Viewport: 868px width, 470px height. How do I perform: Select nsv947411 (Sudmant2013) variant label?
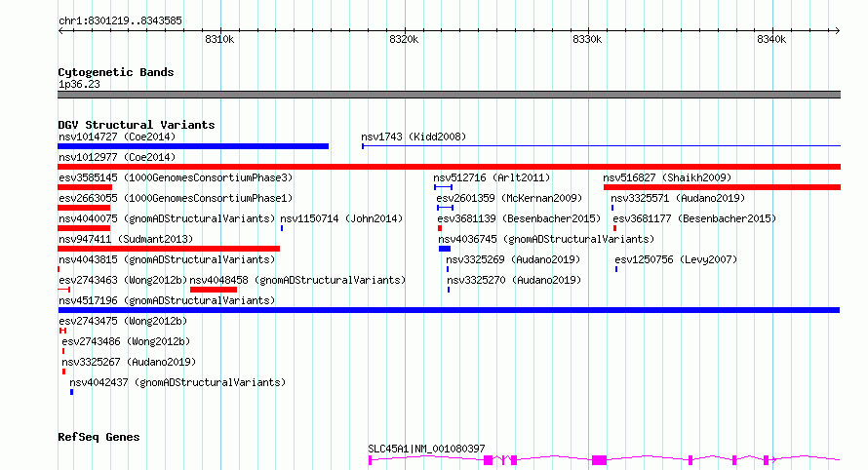(126, 239)
